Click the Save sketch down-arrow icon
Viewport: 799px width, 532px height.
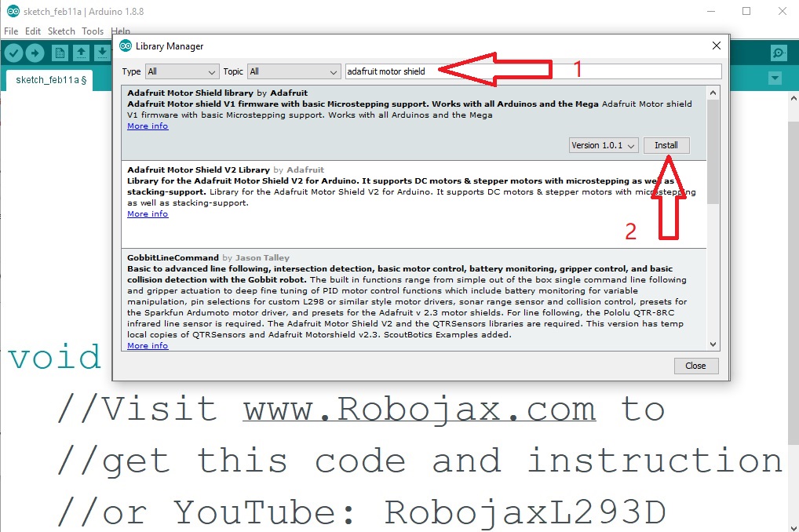pyautogui.click(x=102, y=53)
